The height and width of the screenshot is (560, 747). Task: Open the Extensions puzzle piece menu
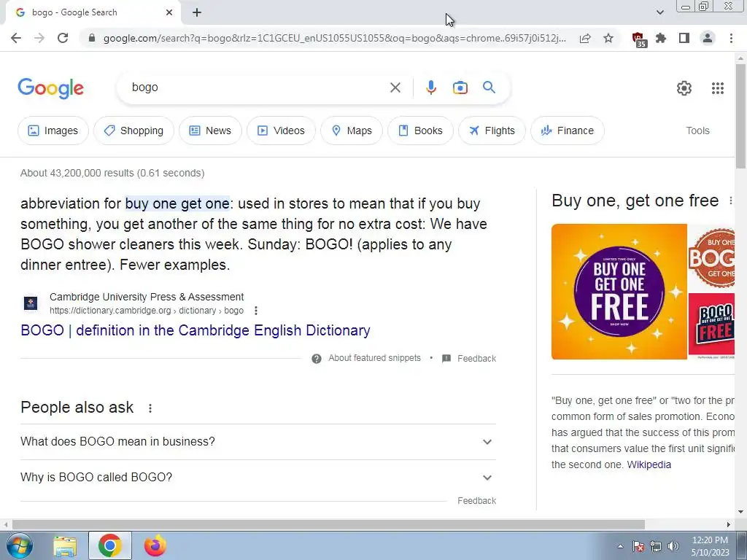661,38
